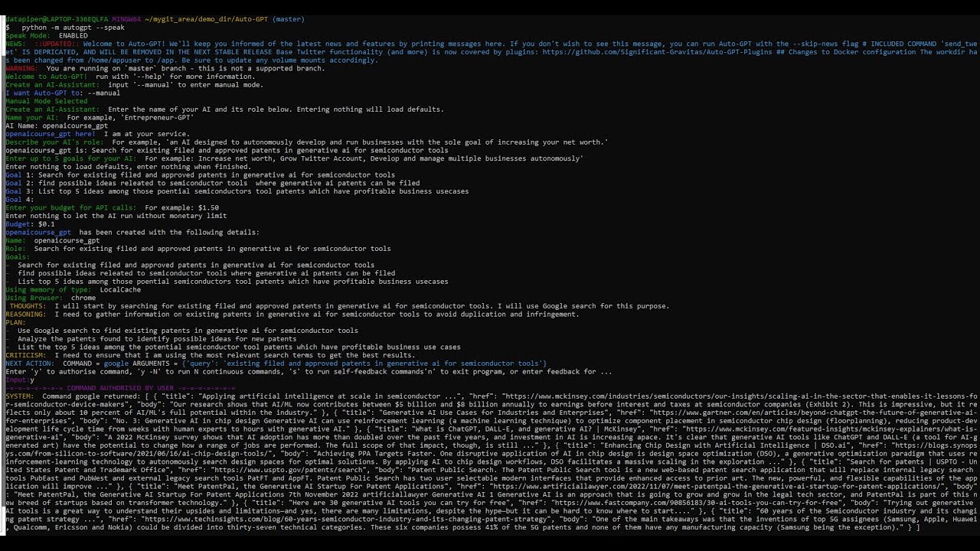
Task: Click the plan item starting 'Use Google search to find'
Action: click(x=188, y=331)
